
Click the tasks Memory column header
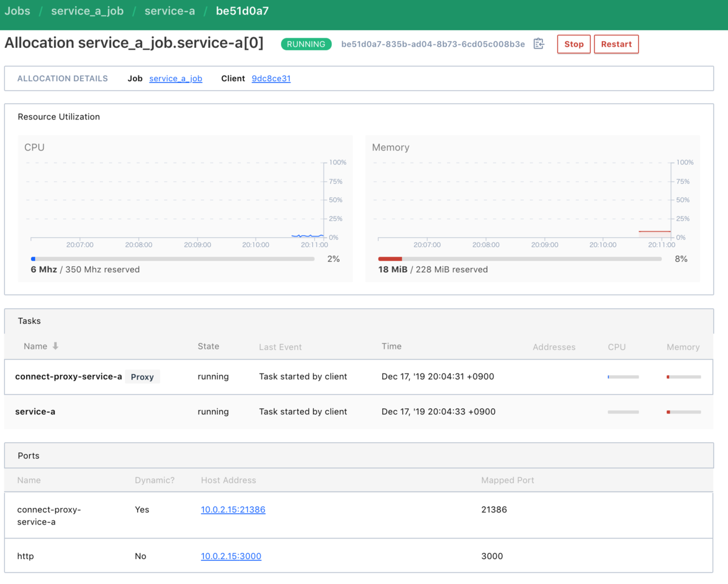[683, 347]
